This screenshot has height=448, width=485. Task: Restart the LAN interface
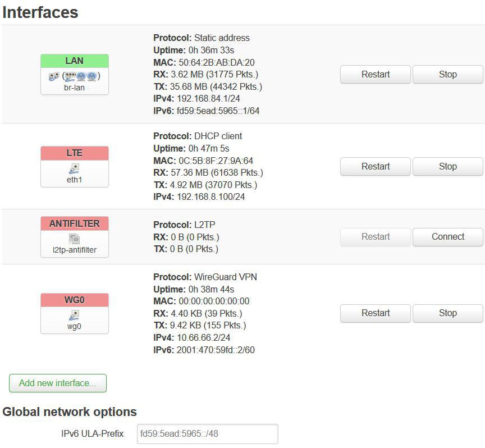375,74
